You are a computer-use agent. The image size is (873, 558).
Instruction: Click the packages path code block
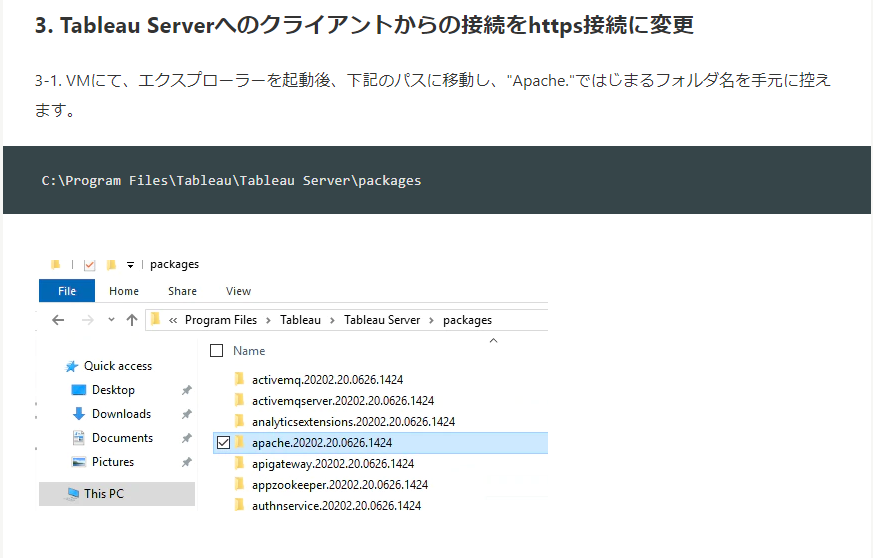pyautogui.click(x=436, y=180)
